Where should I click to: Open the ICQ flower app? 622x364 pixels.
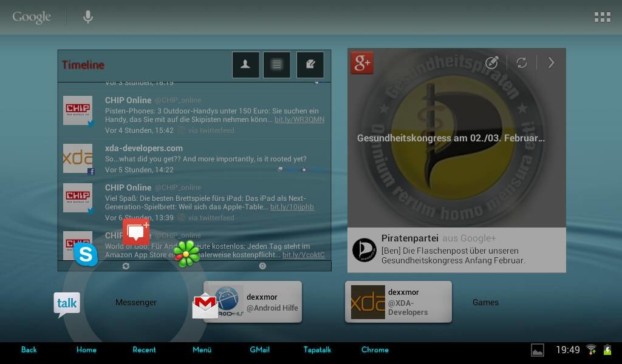186,254
